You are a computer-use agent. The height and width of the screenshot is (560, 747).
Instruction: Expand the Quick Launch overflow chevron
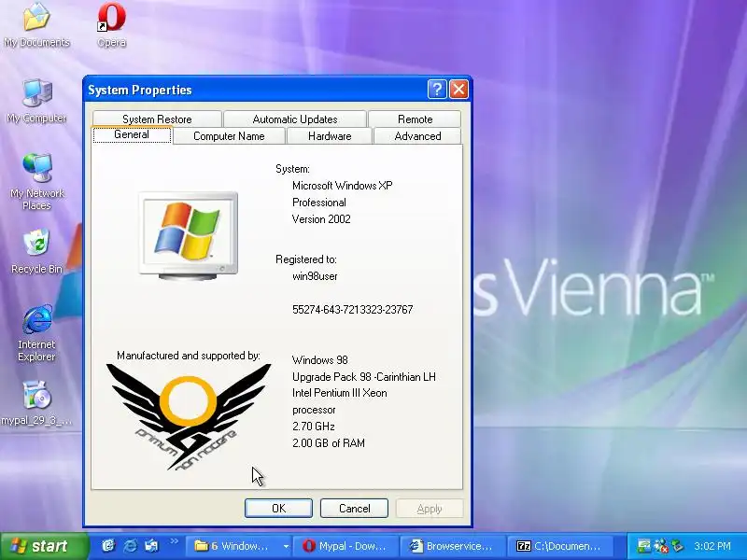[x=174, y=541]
